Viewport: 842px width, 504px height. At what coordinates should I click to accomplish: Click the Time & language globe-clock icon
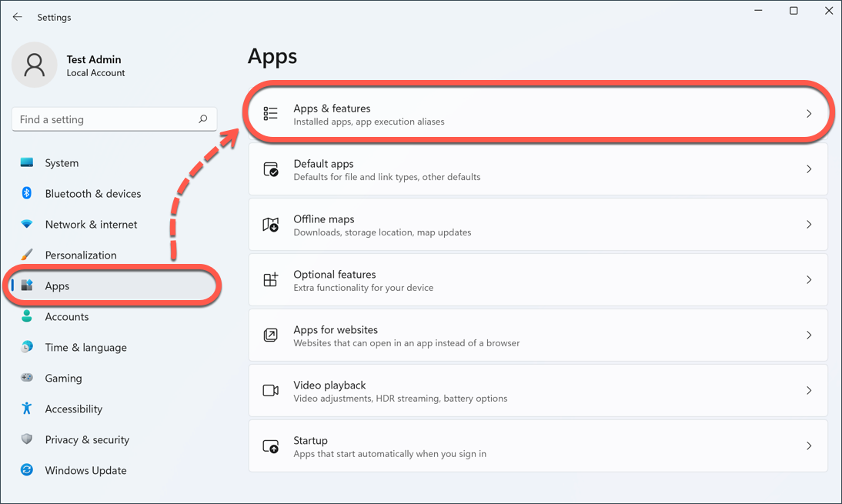(27, 347)
